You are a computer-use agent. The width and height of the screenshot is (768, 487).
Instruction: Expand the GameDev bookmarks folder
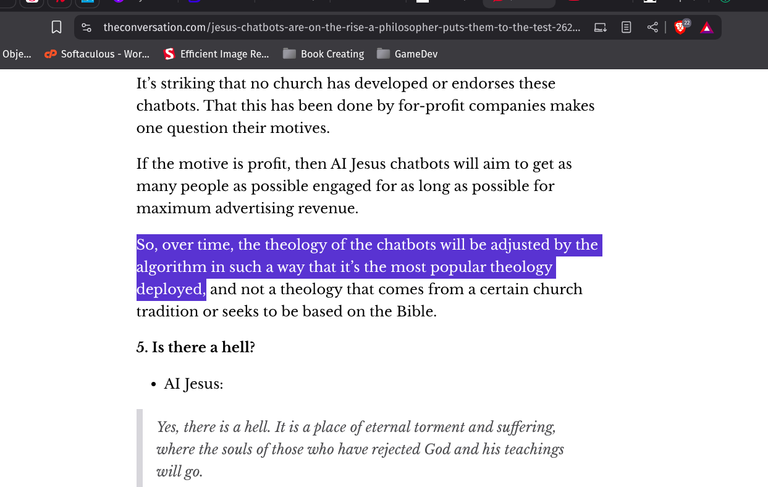click(x=407, y=54)
